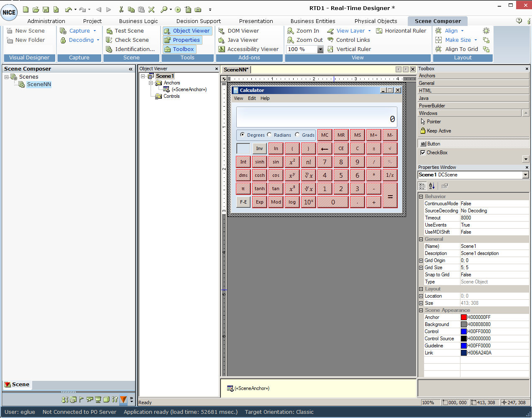Switch to the Administration ribbon tab
This screenshot has width=532, height=418.
click(x=46, y=21)
